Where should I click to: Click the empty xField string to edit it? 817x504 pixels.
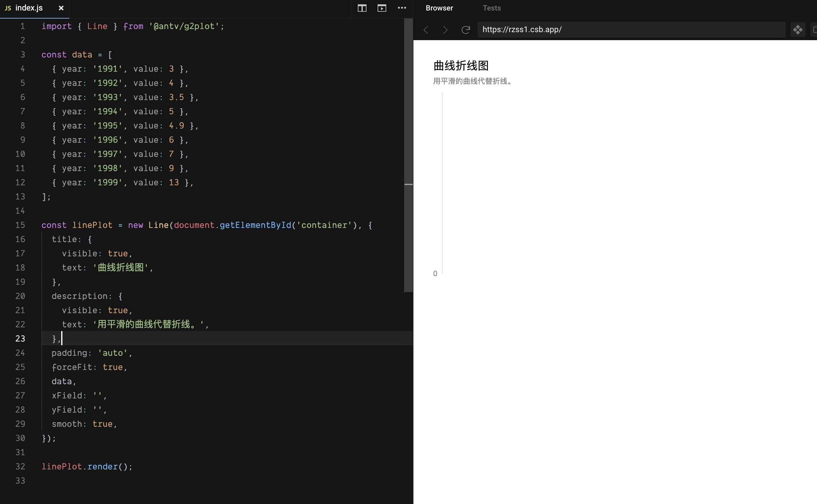[x=98, y=395]
